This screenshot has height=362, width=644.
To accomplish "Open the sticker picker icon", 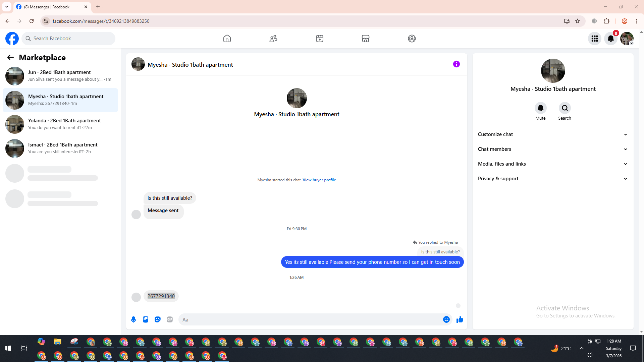I will click(158, 319).
